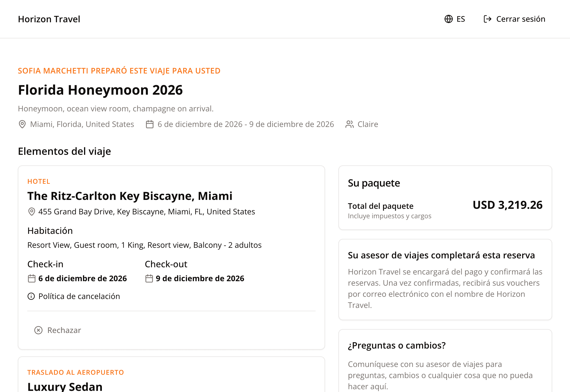
Task: Click the traveler name Claire
Action: [x=368, y=124]
